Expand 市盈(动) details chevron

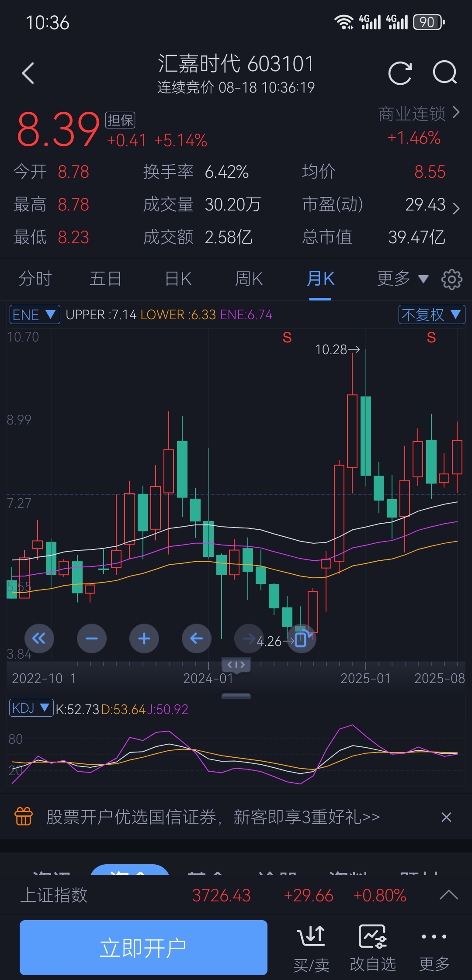coord(456,208)
